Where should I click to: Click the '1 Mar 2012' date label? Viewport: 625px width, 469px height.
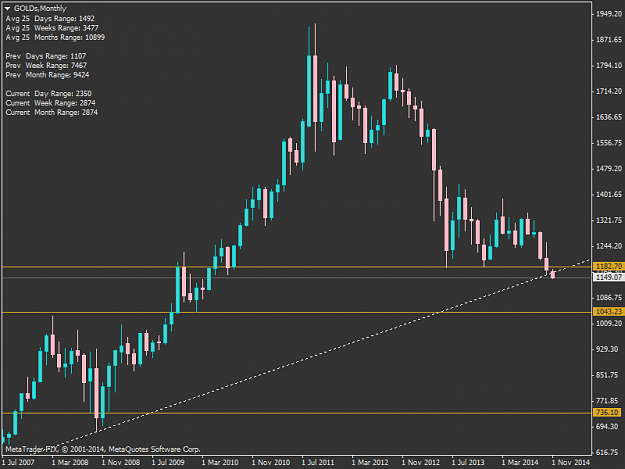[370, 462]
